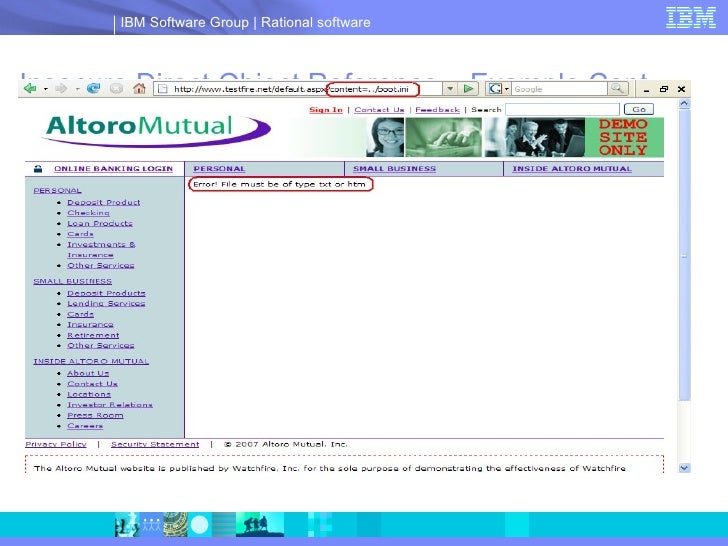Click the error message text
The height and width of the screenshot is (546, 728).
tap(280, 184)
